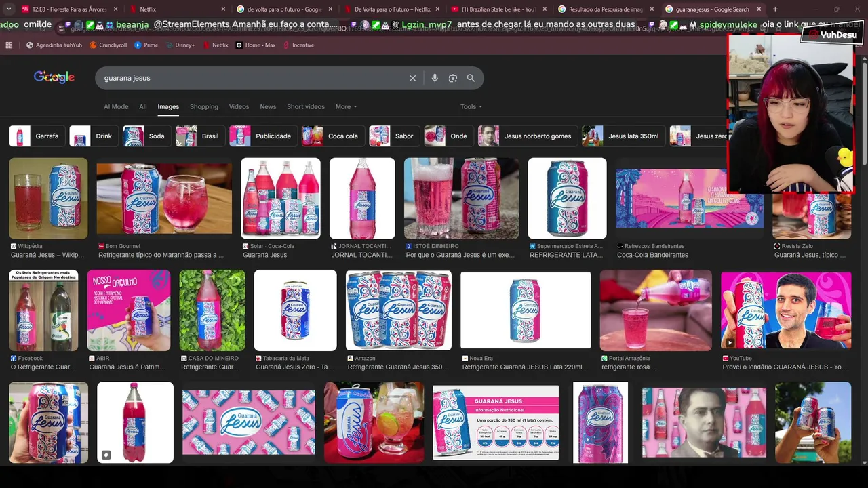Expand the Tools dropdown

(x=471, y=107)
